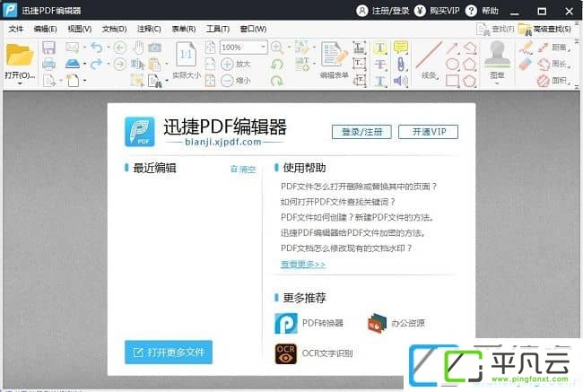Open the OCR文字识别 recommendation

[314, 353]
